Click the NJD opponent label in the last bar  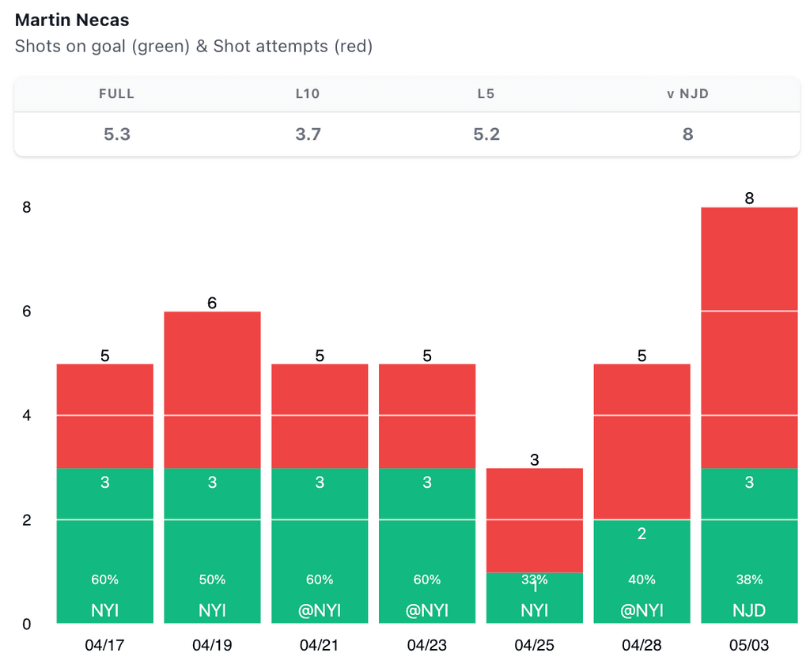pyautogui.click(x=749, y=611)
